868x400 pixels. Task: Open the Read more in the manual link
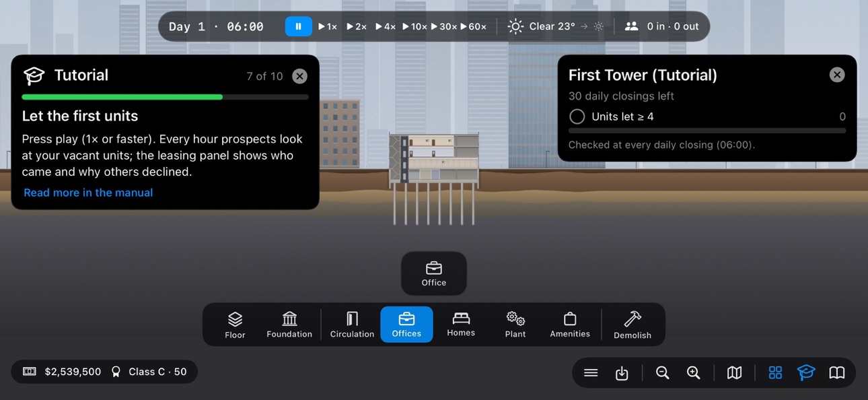[x=88, y=193]
